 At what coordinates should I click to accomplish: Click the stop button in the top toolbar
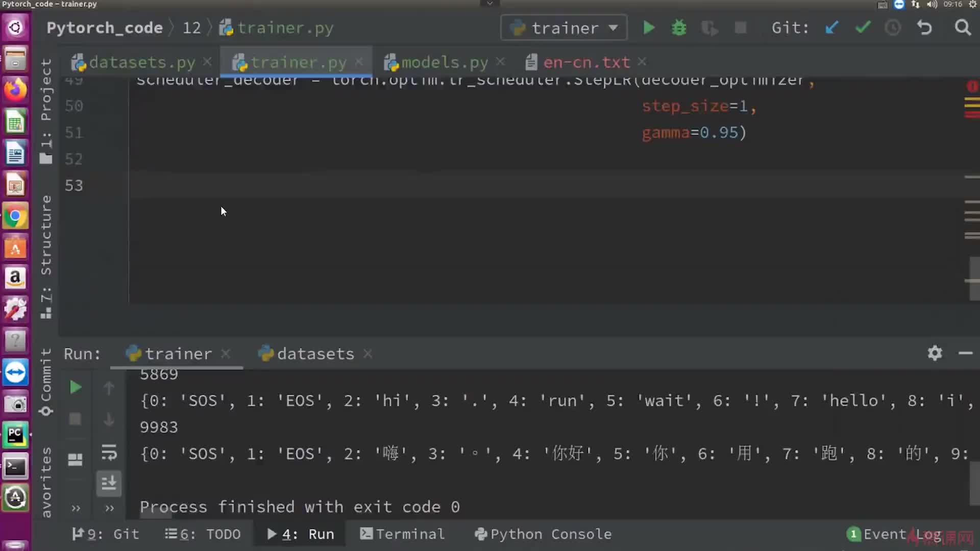click(741, 28)
